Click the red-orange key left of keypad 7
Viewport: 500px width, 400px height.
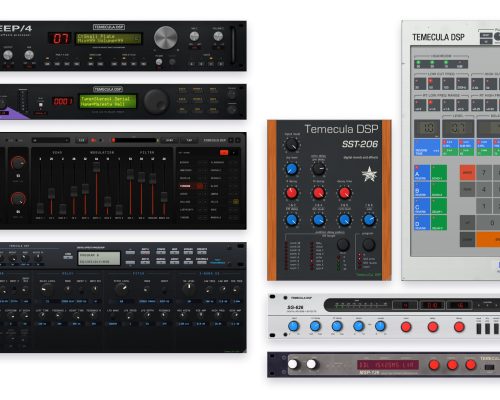point(467,172)
